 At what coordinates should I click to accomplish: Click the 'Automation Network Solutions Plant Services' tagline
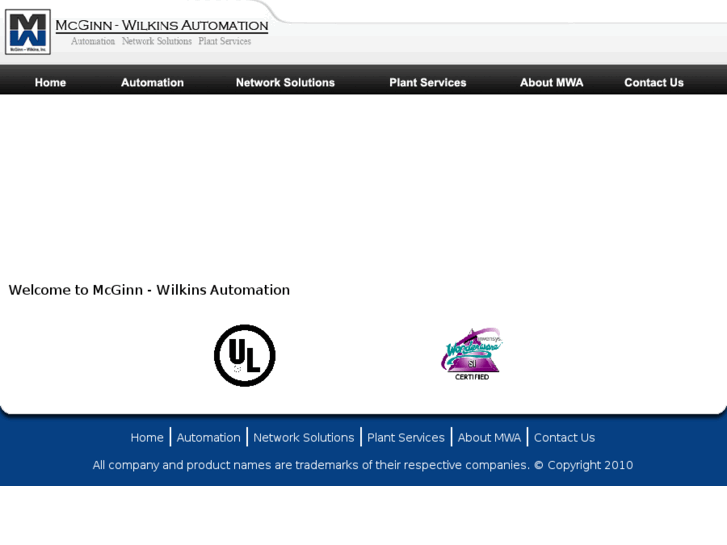pyautogui.click(x=161, y=41)
